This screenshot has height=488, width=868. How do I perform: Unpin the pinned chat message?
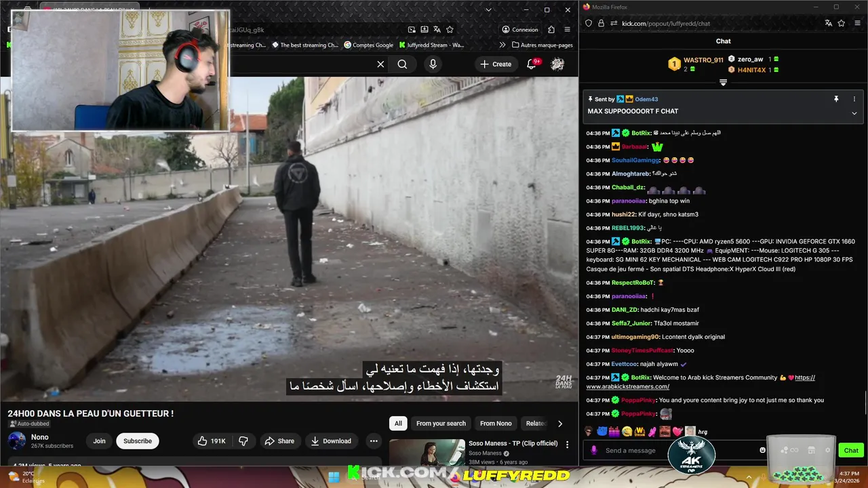(x=836, y=99)
